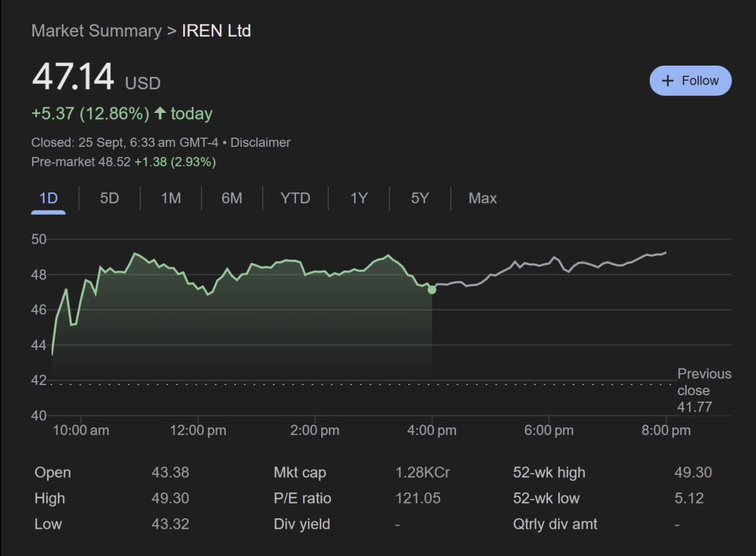Image resolution: width=756 pixels, height=556 pixels.
Task: Select the 1D time range tab
Action: [49, 199]
